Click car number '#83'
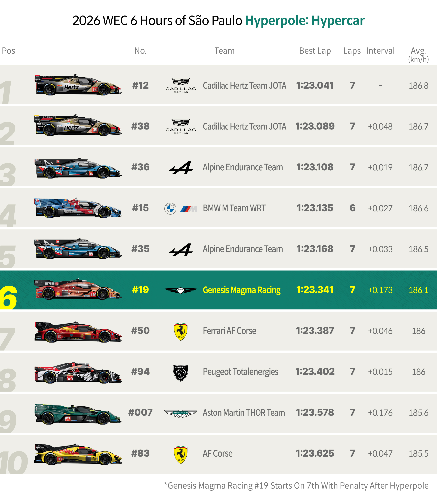Screen dimensions: 437x504 [140, 454]
